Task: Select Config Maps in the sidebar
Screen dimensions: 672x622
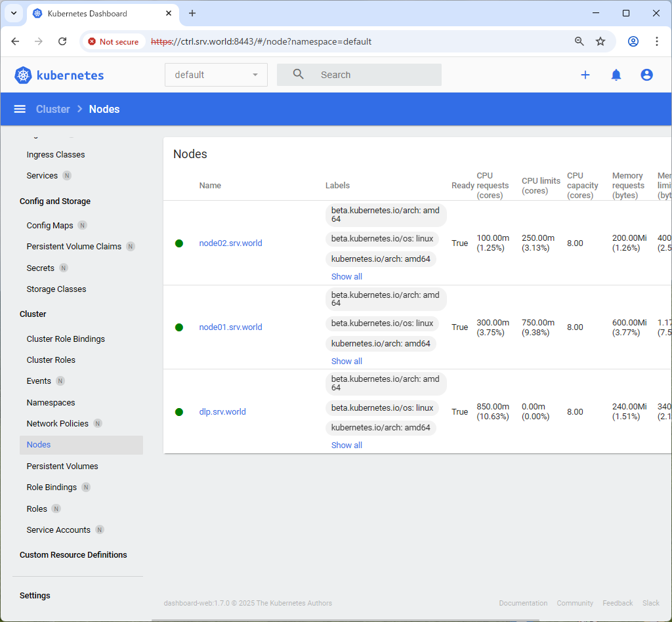Action: click(x=50, y=225)
